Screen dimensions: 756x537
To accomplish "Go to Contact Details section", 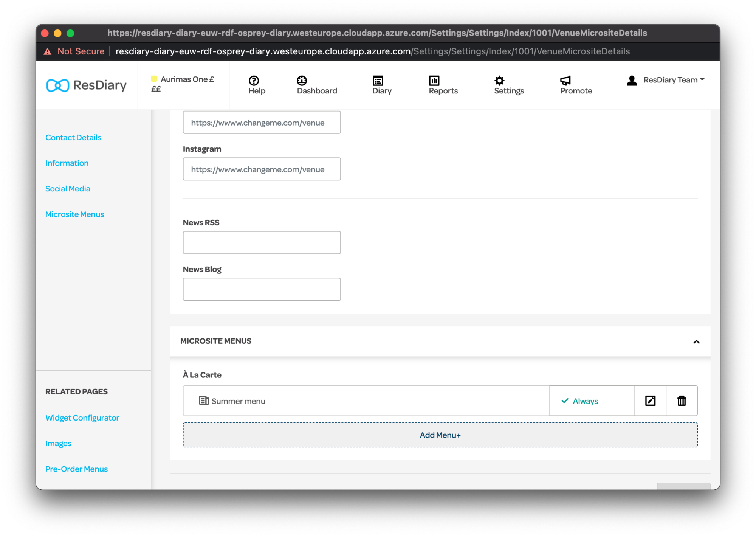I will [73, 138].
